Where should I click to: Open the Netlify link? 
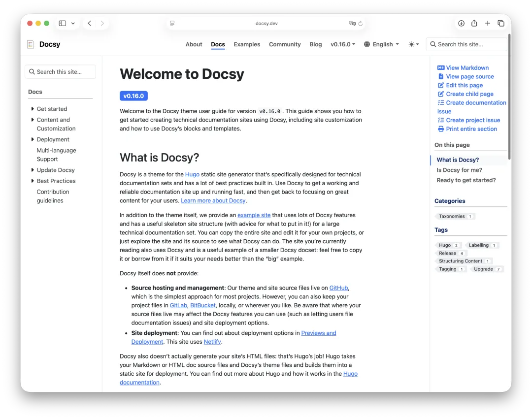(x=212, y=342)
